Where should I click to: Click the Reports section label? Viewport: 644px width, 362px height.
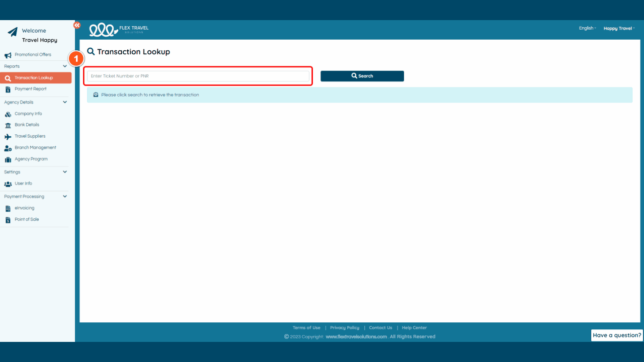click(x=12, y=66)
